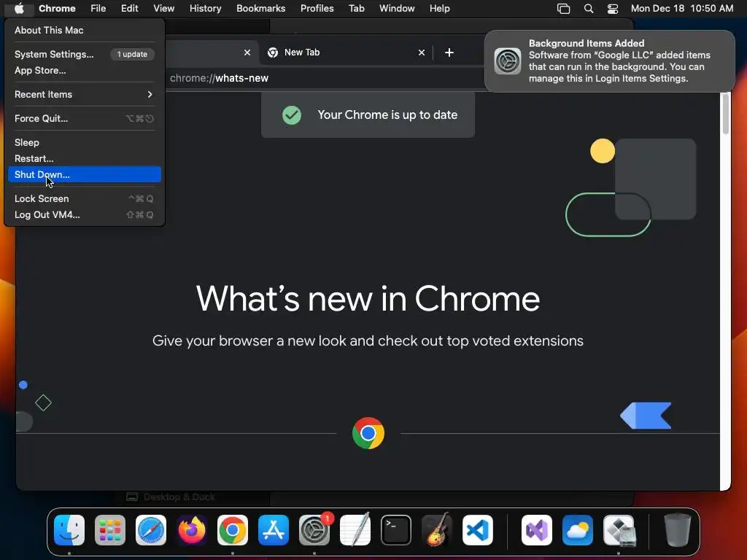Open the Profiles menu
The height and width of the screenshot is (560, 747).
pos(317,8)
